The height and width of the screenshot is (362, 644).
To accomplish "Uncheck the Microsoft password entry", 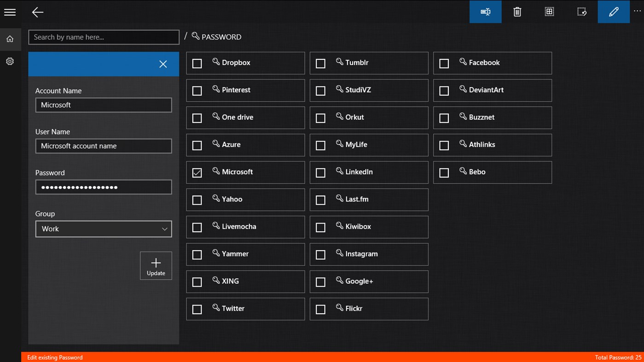I will click(197, 172).
